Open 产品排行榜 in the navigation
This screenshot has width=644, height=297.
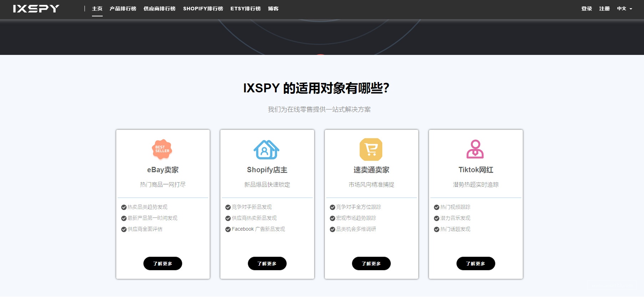tap(123, 9)
